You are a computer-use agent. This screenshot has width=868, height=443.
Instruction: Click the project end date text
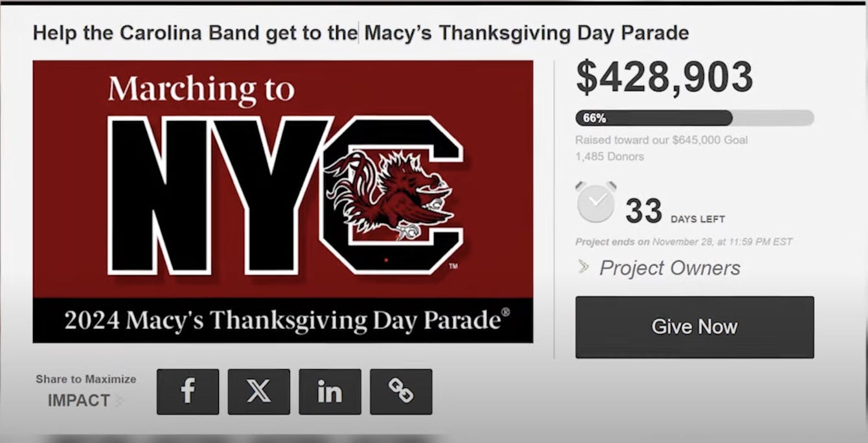point(683,242)
